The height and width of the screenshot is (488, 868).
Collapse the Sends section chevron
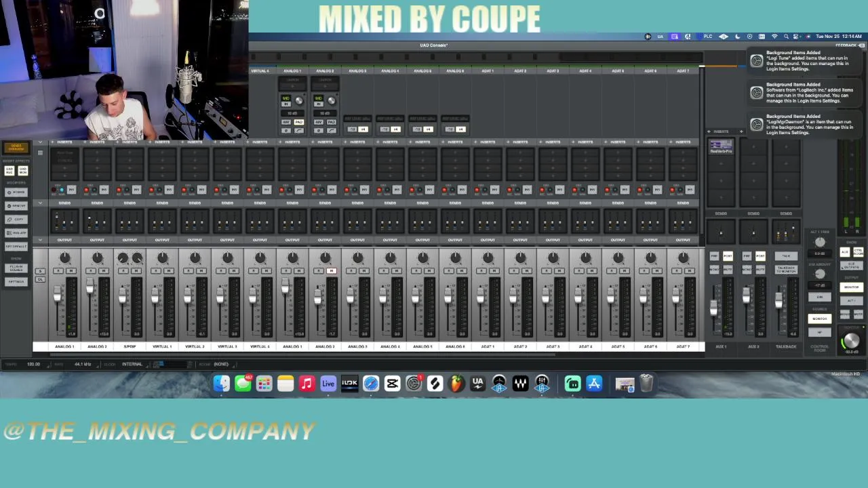[x=40, y=203]
